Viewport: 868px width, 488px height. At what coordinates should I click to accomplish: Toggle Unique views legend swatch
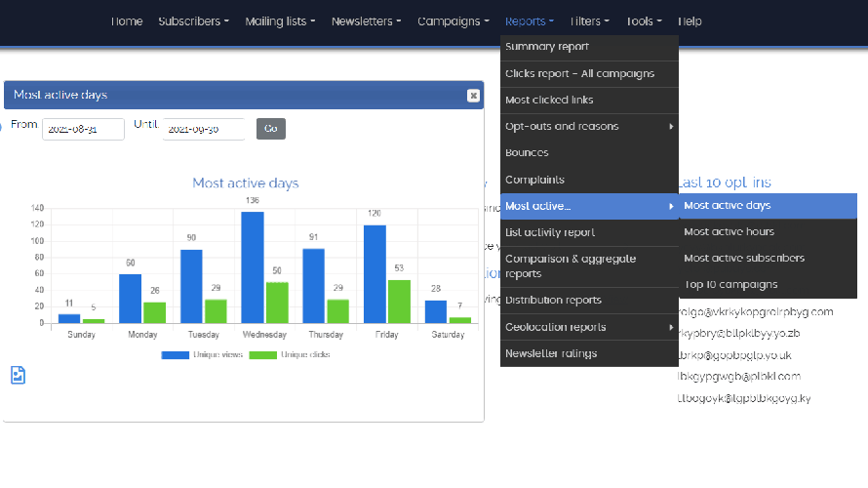(x=180, y=355)
